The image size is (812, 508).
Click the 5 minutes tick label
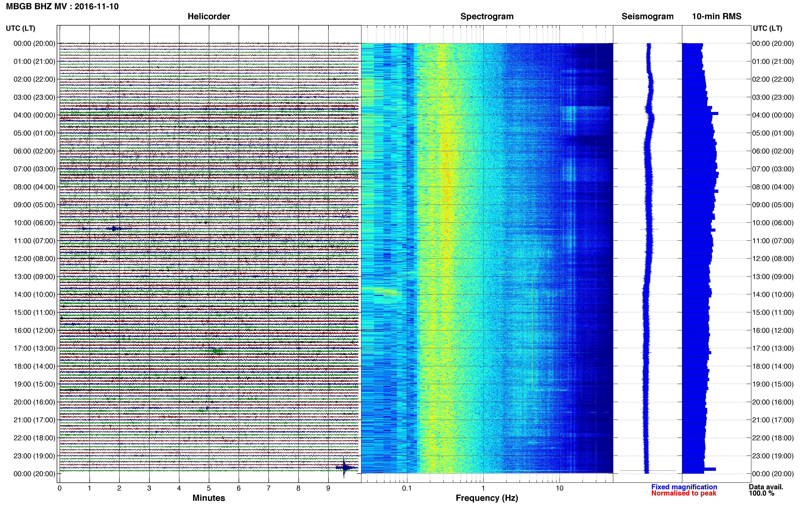[x=209, y=488]
